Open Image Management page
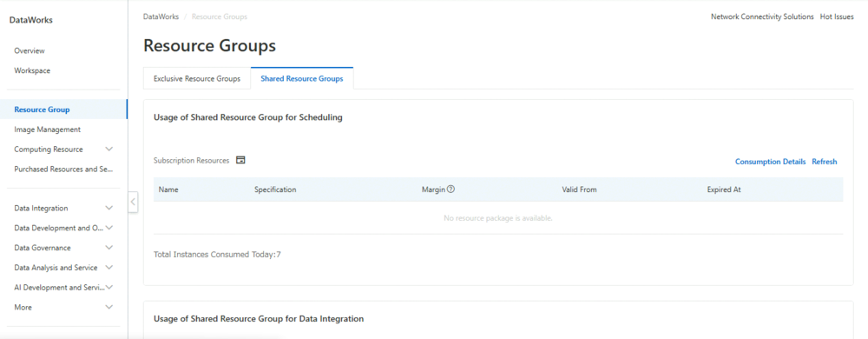This screenshot has width=868, height=339. pos(48,130)
